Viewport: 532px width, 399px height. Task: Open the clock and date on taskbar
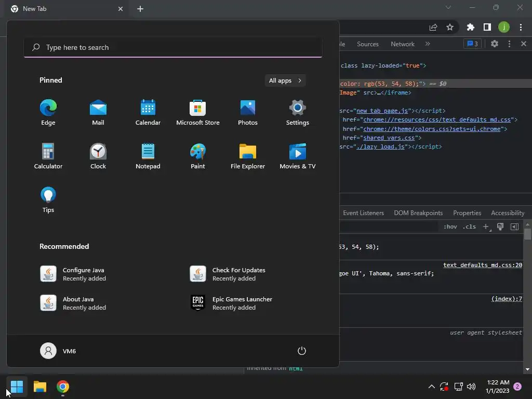pyautogui.click(x=498, y=387)
